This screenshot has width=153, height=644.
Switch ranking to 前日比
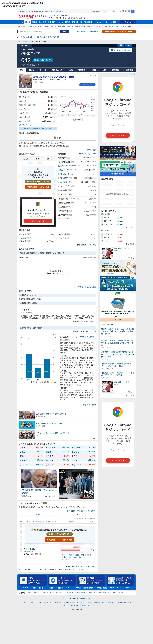point(38,515)
